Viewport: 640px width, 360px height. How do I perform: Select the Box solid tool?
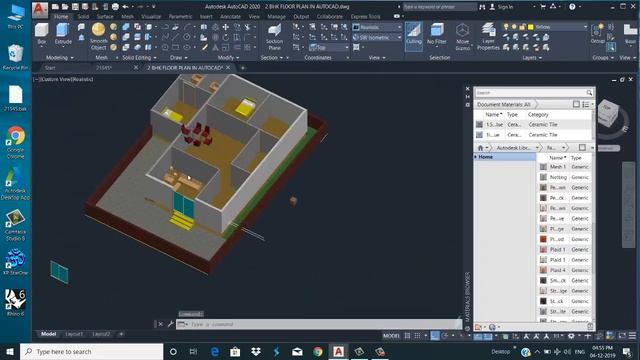pos(41,34)
